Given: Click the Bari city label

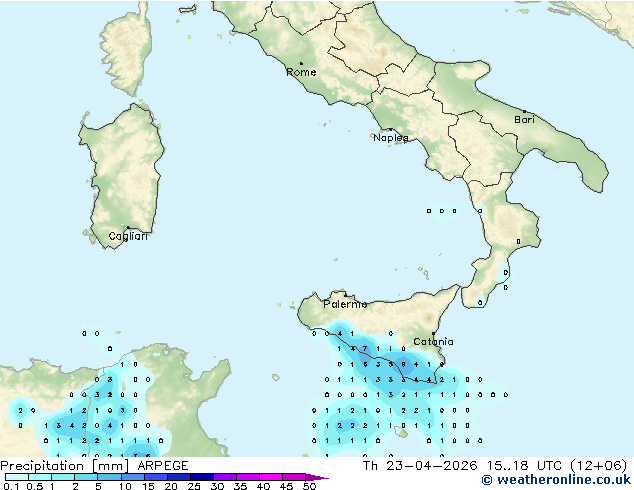Looking at the screenshot, I should coord(524,119).
